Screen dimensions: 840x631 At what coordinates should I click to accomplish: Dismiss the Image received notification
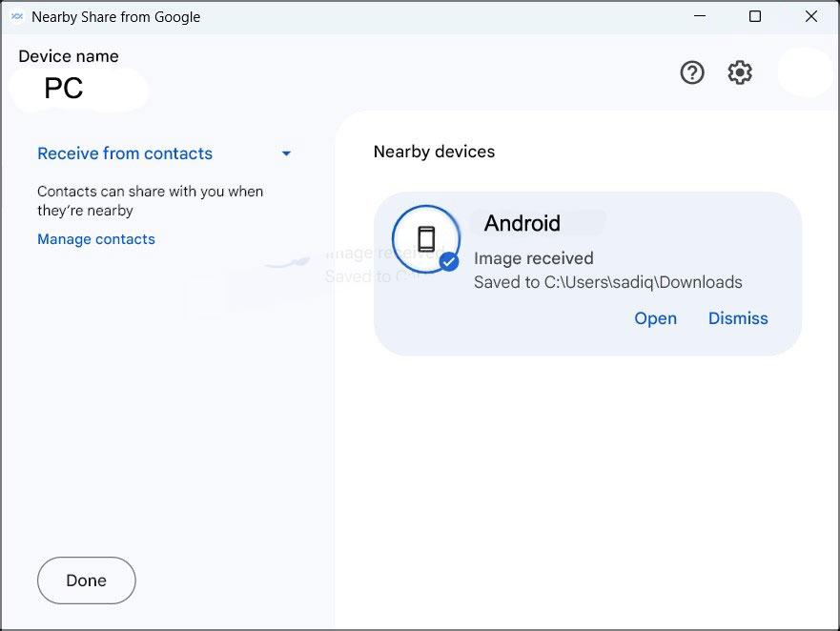pos(738,318)
